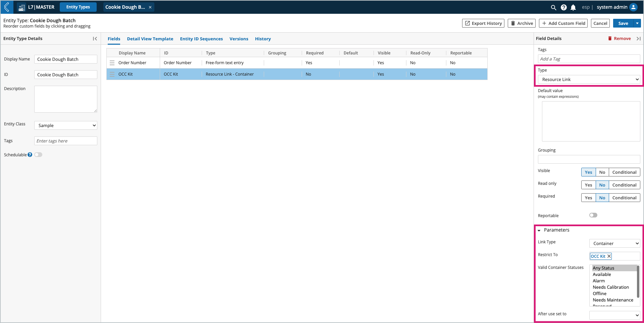Grab the Order Number row drag handle
The image size is (644, 323).
pos(112,63)
